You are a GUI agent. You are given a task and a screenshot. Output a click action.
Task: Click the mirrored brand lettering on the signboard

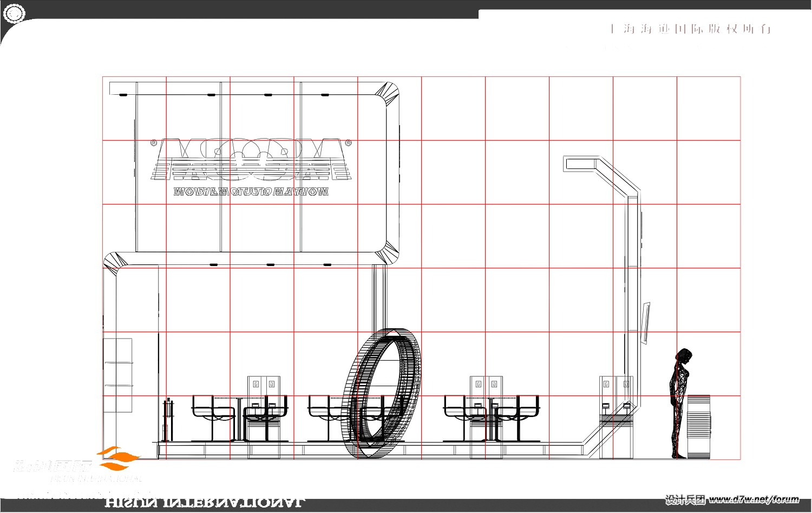(251, 159)
